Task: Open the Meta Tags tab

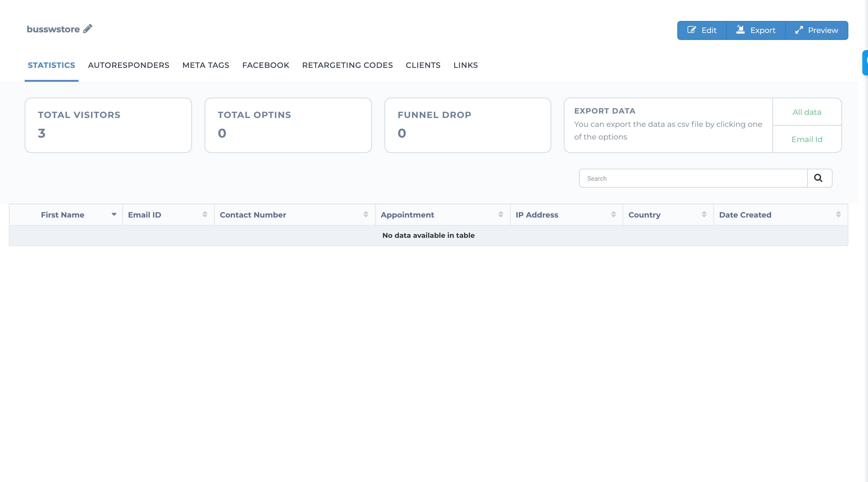Action: (206, 65)
